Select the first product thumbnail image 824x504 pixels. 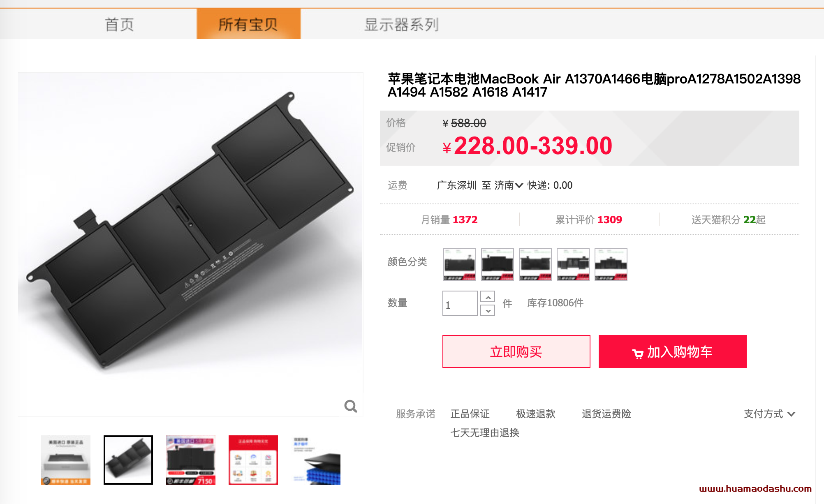(x=66, y=460)
